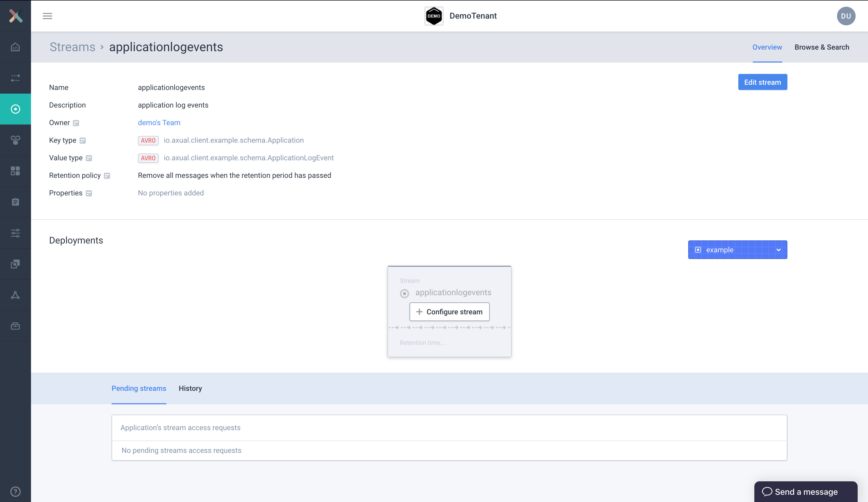Open the Applications sidebar icon
The width and height of the screenshot is (868, 502).
(16, 140)
